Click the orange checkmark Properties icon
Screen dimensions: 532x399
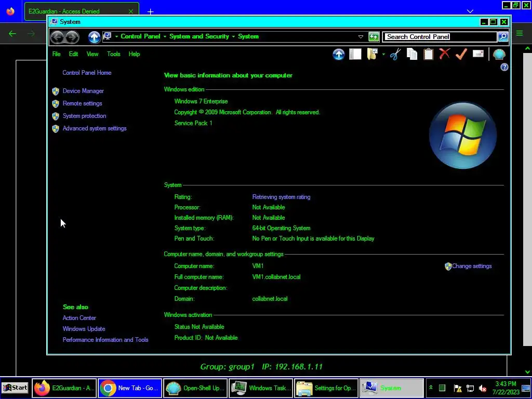tap(461, 54)
